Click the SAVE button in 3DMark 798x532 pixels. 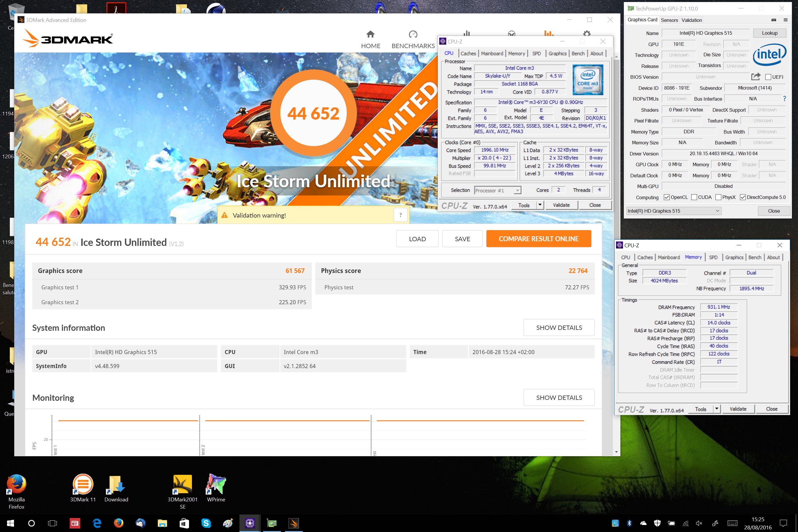point(463,239)
